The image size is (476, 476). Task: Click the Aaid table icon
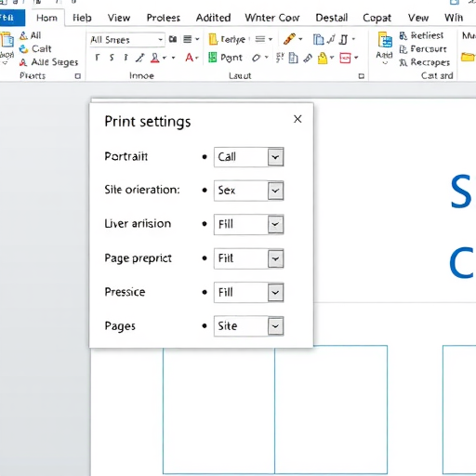(x=385, y=41)
